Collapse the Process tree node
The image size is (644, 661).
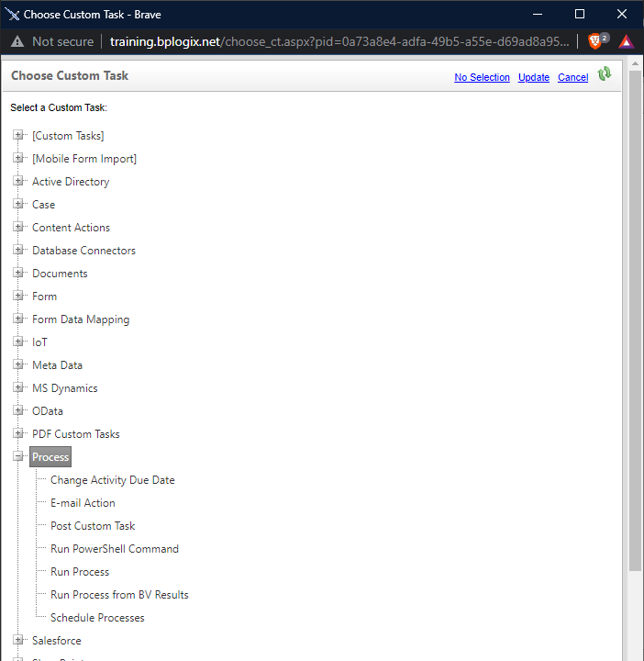[x=17, y=456]
